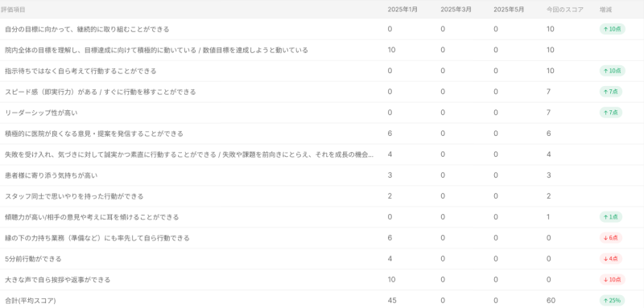
Task: Click 今回のスコア value 10 in 院内全体の目標 row
Action: pyautogui.click(x=551, y=50)
